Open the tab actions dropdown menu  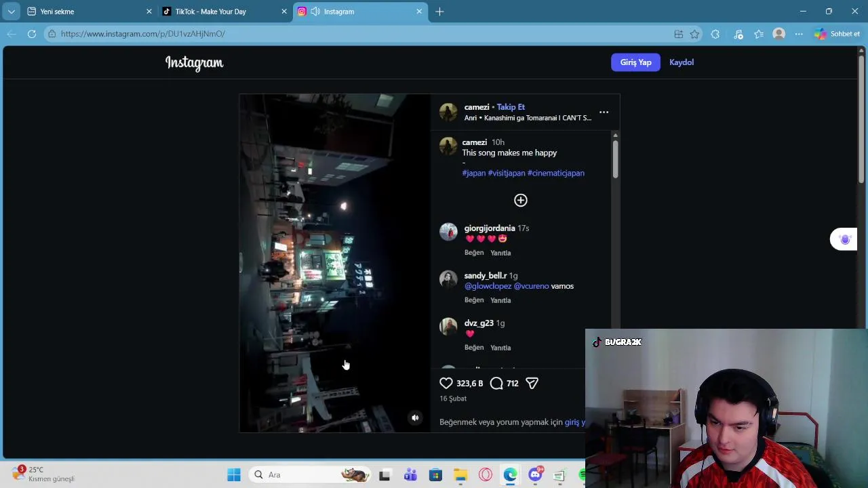point(12,12)
